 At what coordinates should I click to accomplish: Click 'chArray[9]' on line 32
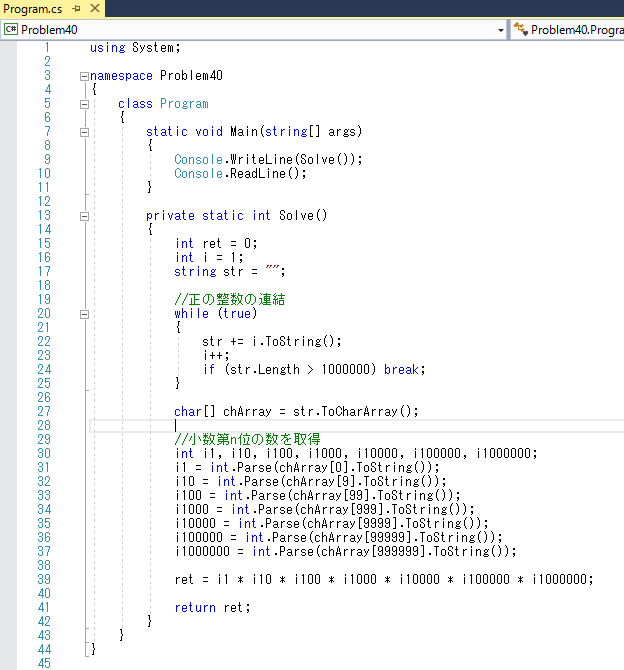point(321,482)
